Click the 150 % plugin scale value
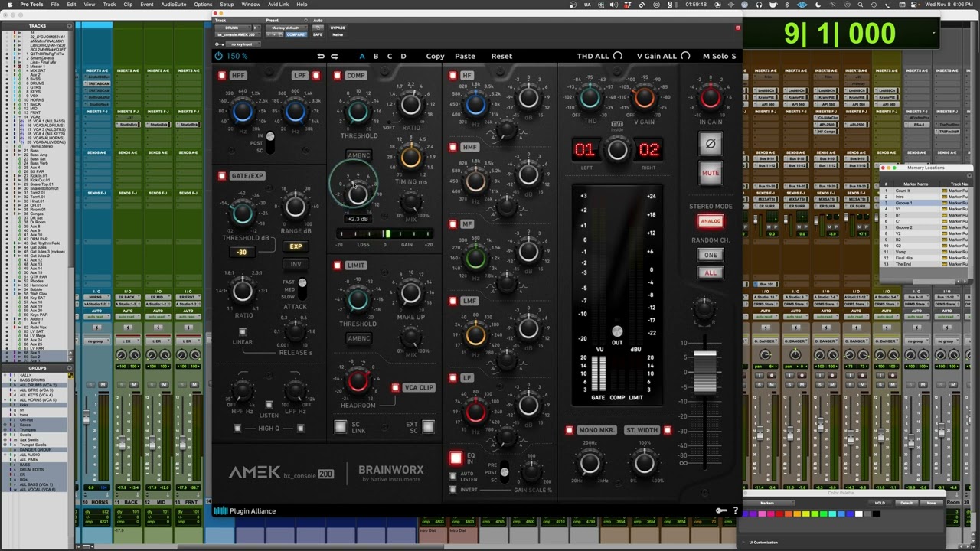Image resolution: width=980 pixels, height=551 pixels. click(237, 56)
